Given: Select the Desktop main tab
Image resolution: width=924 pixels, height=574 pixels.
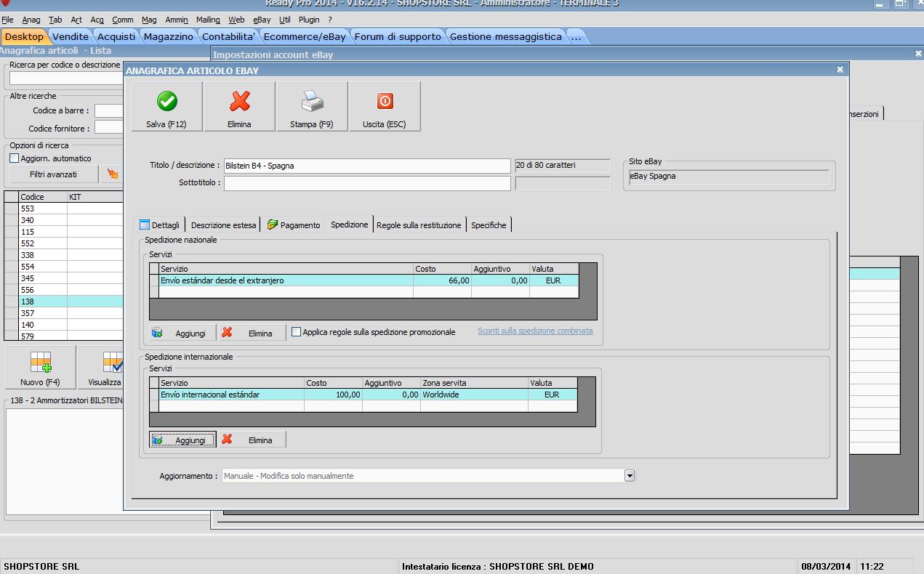Looking at the screenshot, I should click(24, 36).
